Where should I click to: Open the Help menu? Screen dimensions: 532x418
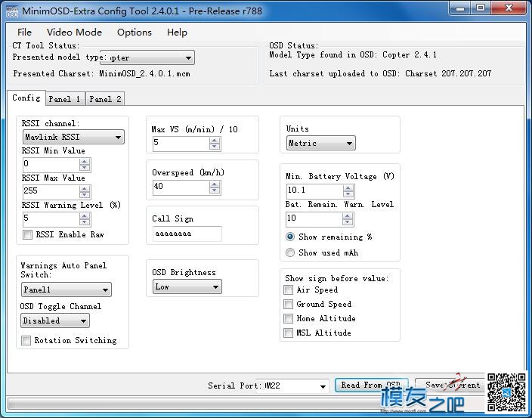pos(177,33)
